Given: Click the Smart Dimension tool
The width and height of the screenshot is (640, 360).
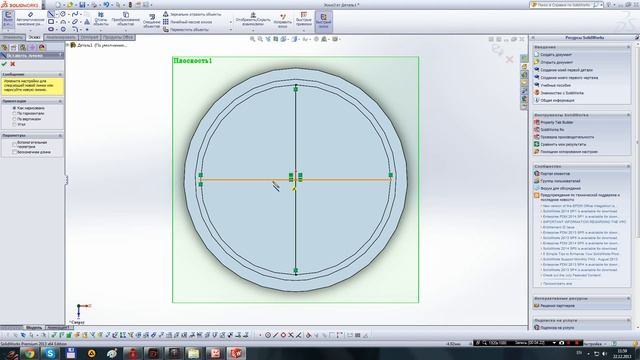Looking at the screenshot, I should (x=31, y=18).
